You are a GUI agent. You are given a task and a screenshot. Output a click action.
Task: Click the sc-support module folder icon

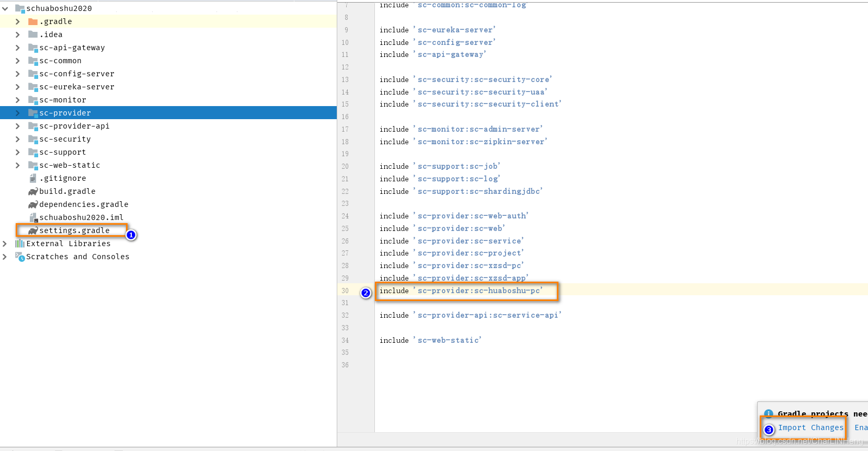point(33,152)
